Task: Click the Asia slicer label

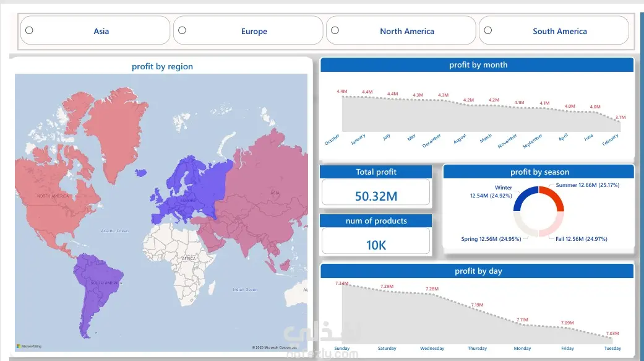Action: coord(101,31)
